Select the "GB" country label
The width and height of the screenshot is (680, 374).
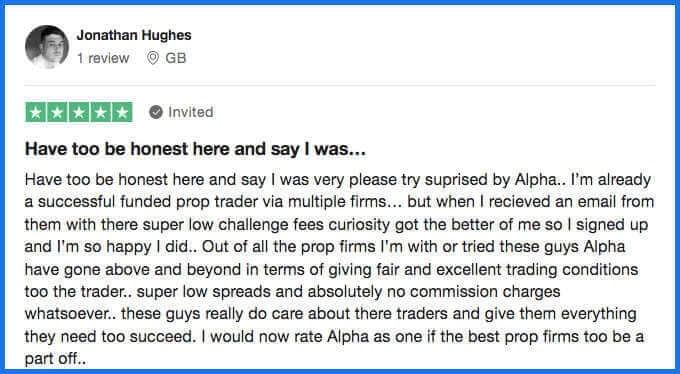pos(176,58)
